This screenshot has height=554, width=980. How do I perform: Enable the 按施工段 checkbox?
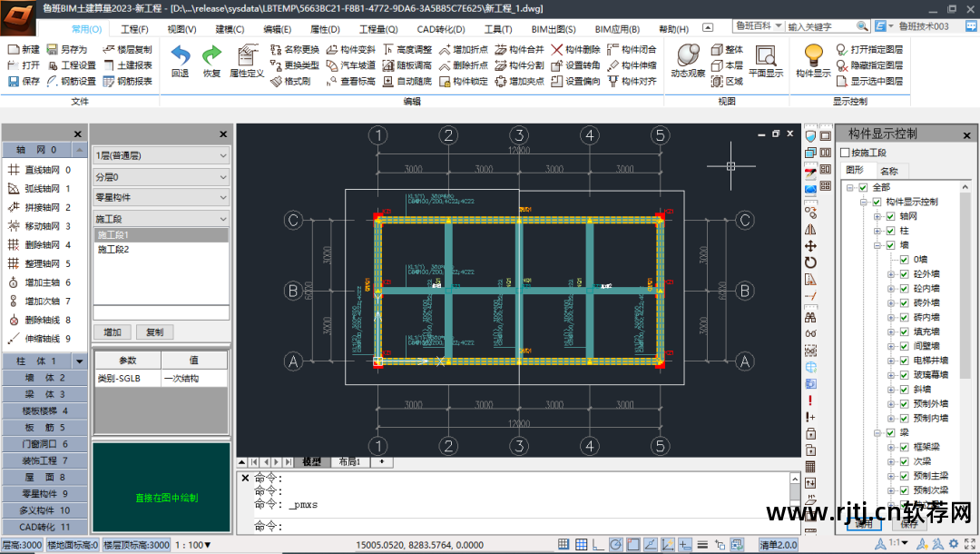pyautogui.click(x=846, y=153)
